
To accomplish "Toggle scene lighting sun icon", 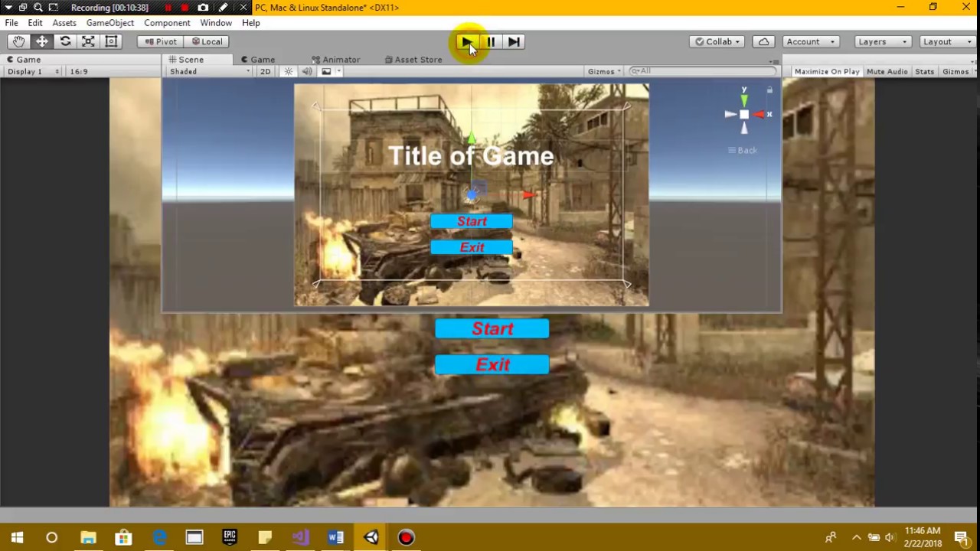I will click(x=289, y=71).
